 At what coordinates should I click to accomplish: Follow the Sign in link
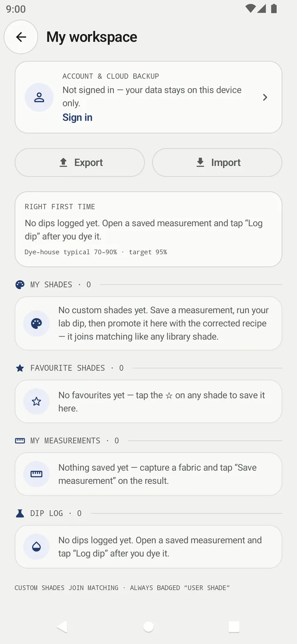pos(77,117)
